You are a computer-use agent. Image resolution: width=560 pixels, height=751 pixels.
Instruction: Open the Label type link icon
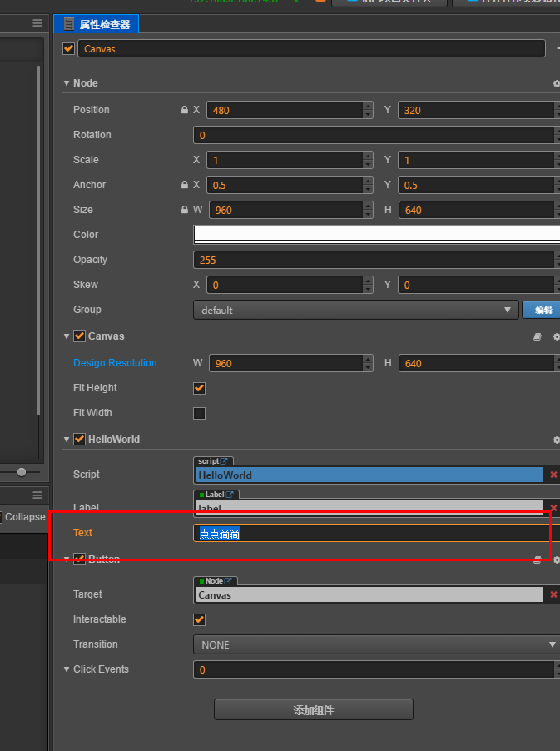tap(230, 495)
